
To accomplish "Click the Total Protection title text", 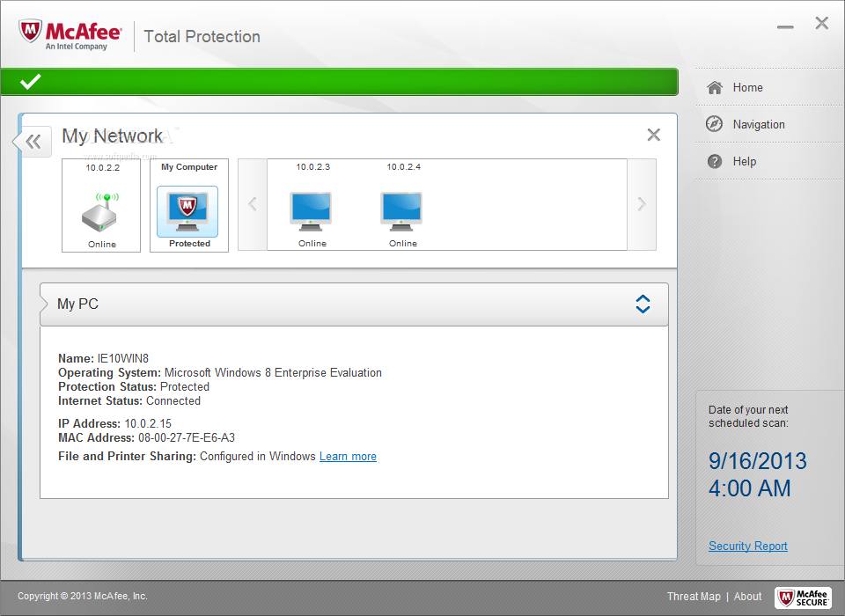I will click(x=202, y=37).
